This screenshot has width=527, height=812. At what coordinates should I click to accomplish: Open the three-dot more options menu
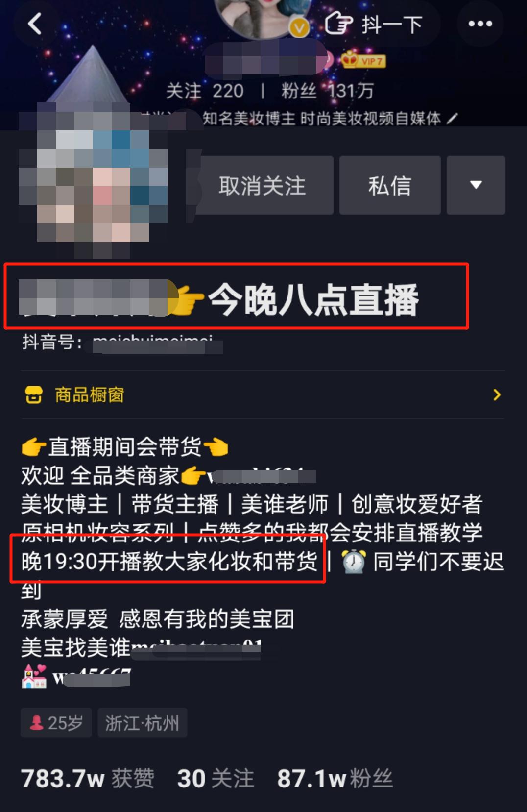(x=480, y=24)
